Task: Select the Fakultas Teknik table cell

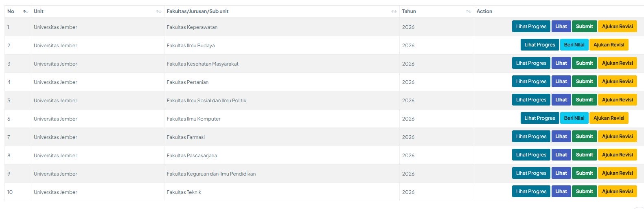Action: 184,192
